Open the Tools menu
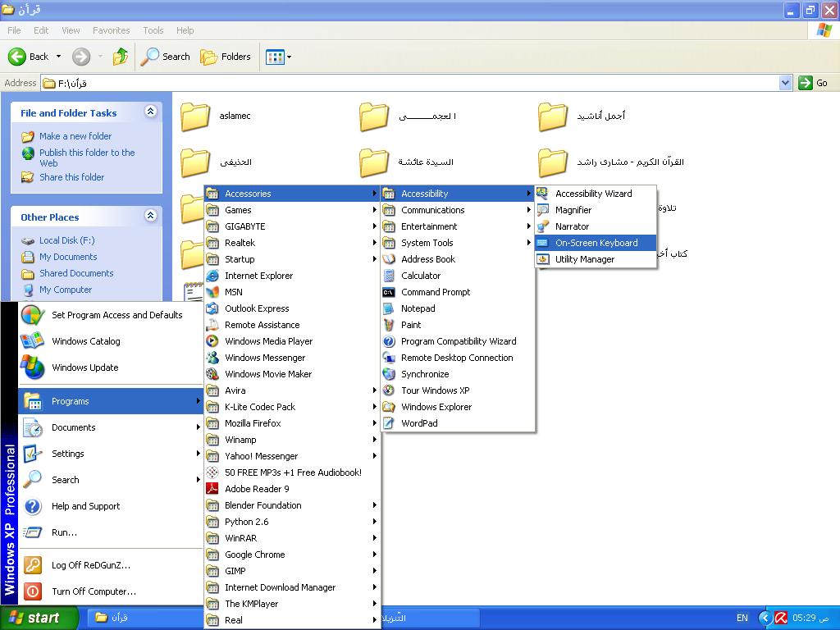This screenshot has height=630, width=840. coord(153,30)
